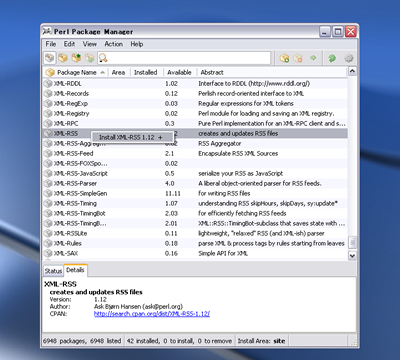400x360 pixels.
Task: Sort by Available column header
Action: [179, 72]
